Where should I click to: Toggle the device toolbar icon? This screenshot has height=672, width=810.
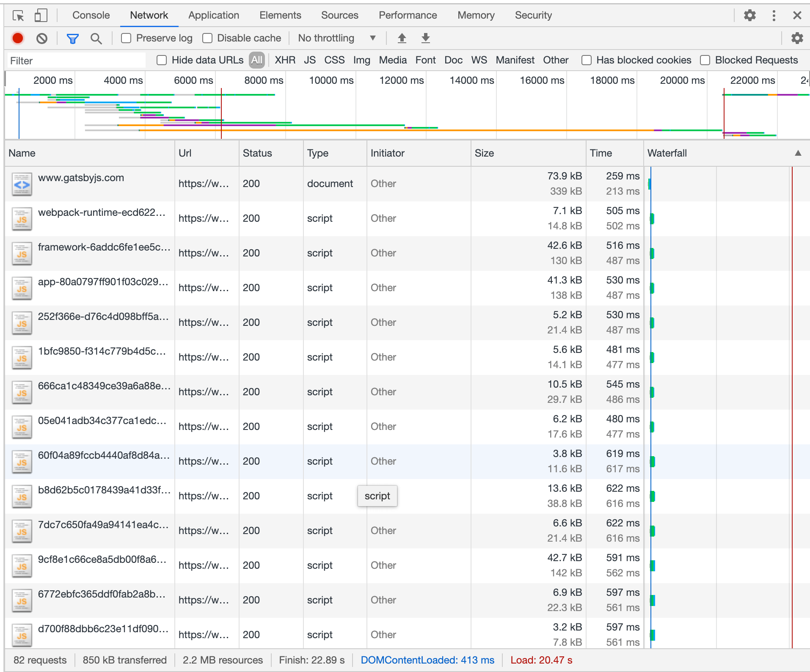click(41, 16)
